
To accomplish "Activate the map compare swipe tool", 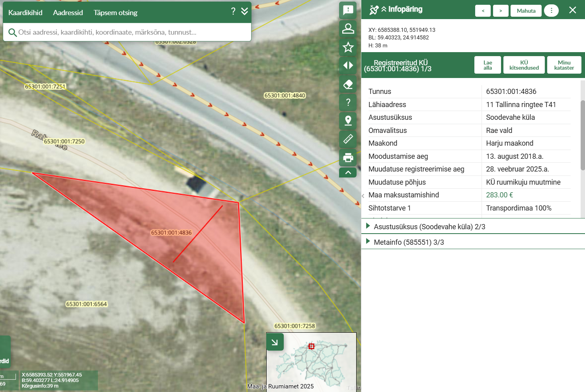I will [348, 66].
